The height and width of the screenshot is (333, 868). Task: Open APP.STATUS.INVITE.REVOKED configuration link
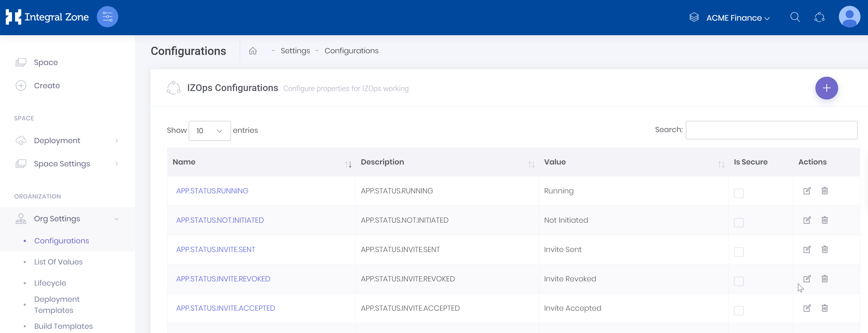[223, 279]
